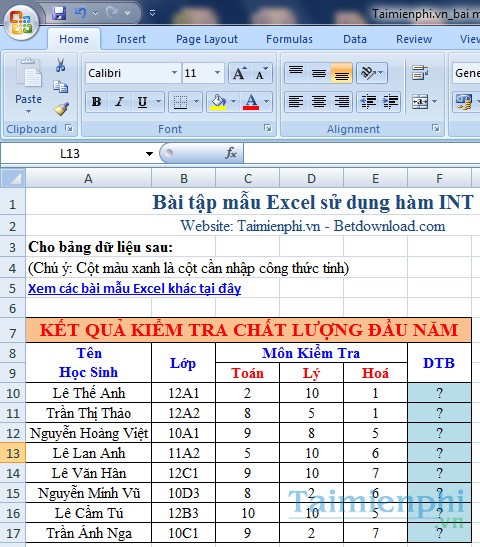Toggle underline formatting
This screenshot has width=480, height=547.
point(142,102)
